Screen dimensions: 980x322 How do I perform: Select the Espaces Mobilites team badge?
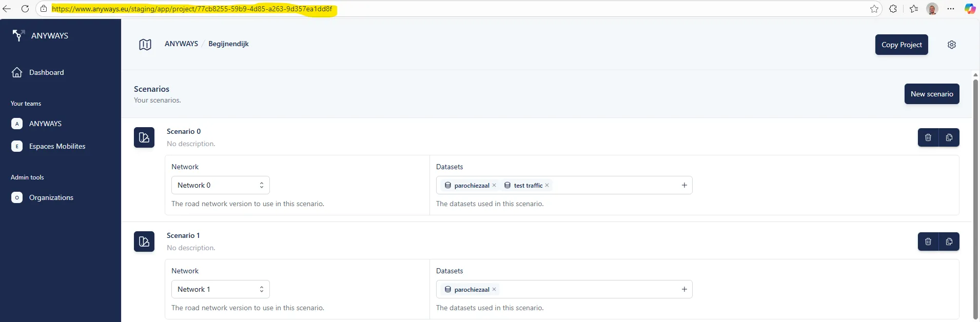17,146
